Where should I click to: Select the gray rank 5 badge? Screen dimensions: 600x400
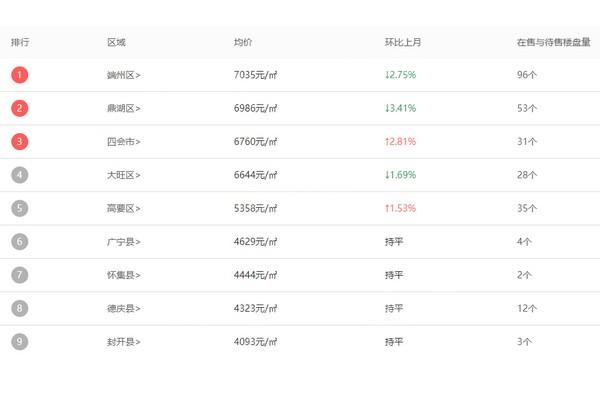pyautogui.click(x=20, y=208)
